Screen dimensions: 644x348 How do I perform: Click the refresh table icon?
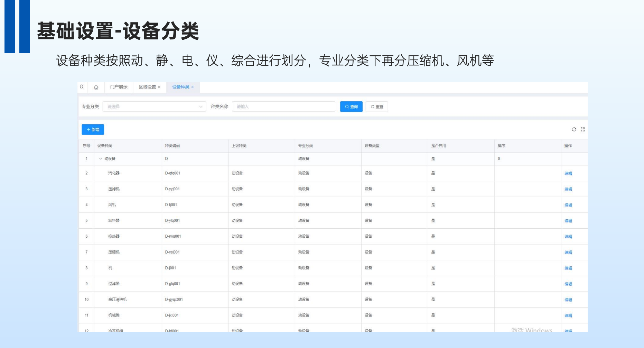pos(574,129)
